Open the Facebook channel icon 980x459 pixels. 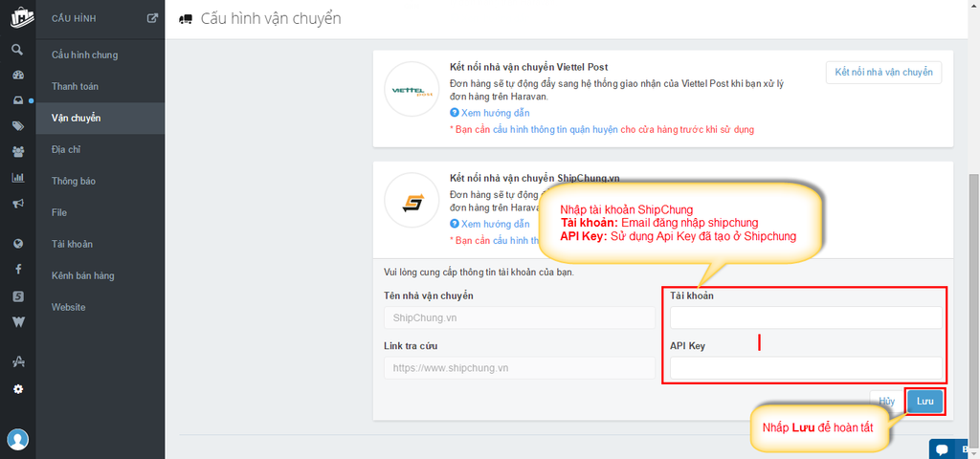(x=18, y=269)
